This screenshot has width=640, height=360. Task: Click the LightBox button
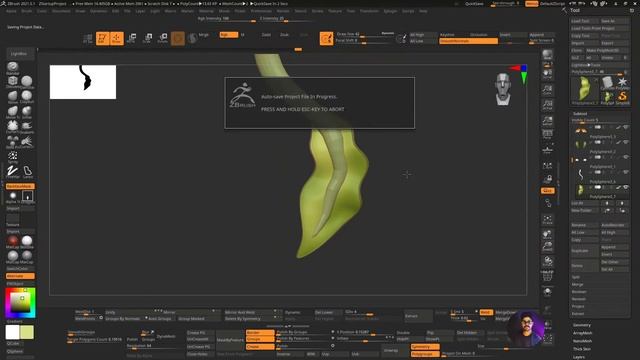point(19,53)
